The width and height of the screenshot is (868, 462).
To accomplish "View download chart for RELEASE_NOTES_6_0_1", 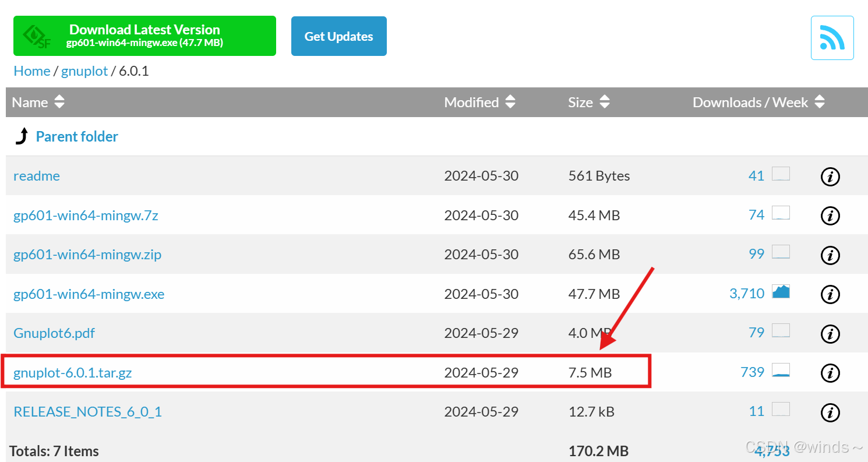I will click(781, 410).
